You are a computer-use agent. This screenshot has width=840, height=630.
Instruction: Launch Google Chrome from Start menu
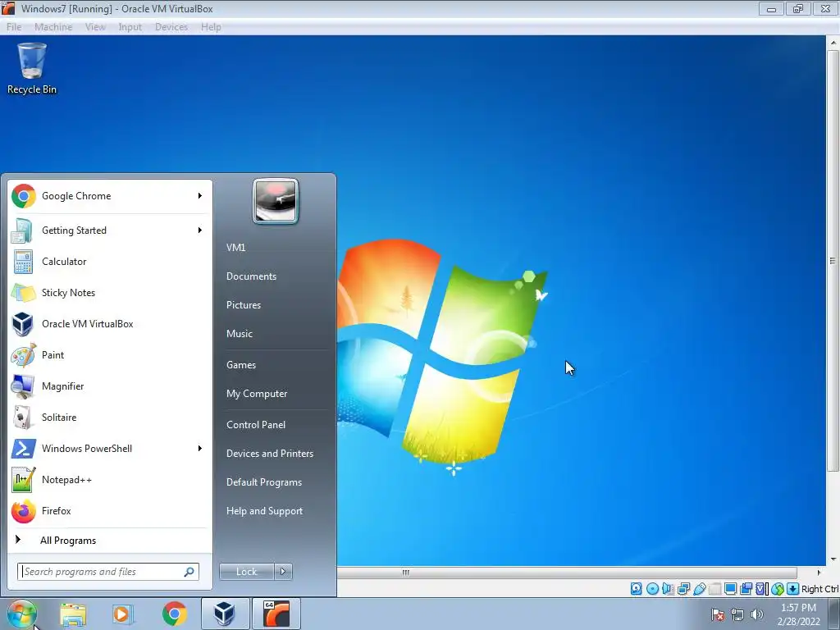[x=109, y=196]
